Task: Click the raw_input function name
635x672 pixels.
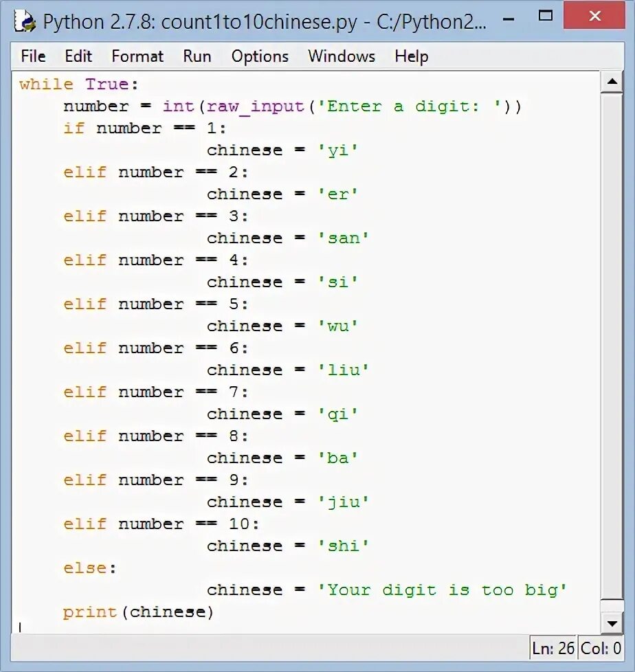Action: pos(255,107)
